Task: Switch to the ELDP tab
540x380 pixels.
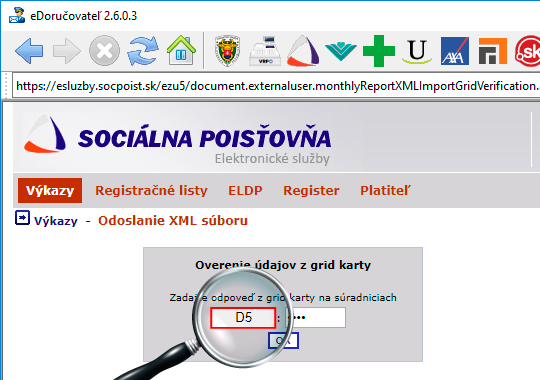Action: (x=245, y=191)
